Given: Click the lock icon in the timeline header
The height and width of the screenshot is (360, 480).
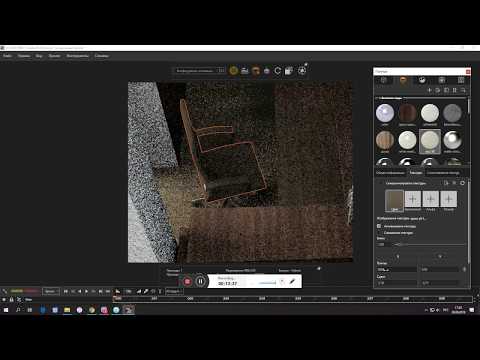Looking at the screenshot, I should (12, 299).
